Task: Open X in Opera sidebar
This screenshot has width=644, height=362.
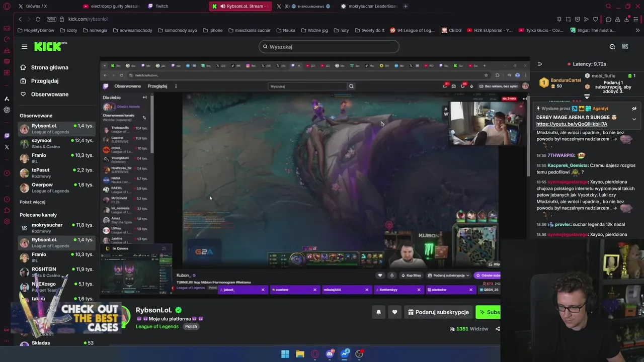Action: click(7, 147)
